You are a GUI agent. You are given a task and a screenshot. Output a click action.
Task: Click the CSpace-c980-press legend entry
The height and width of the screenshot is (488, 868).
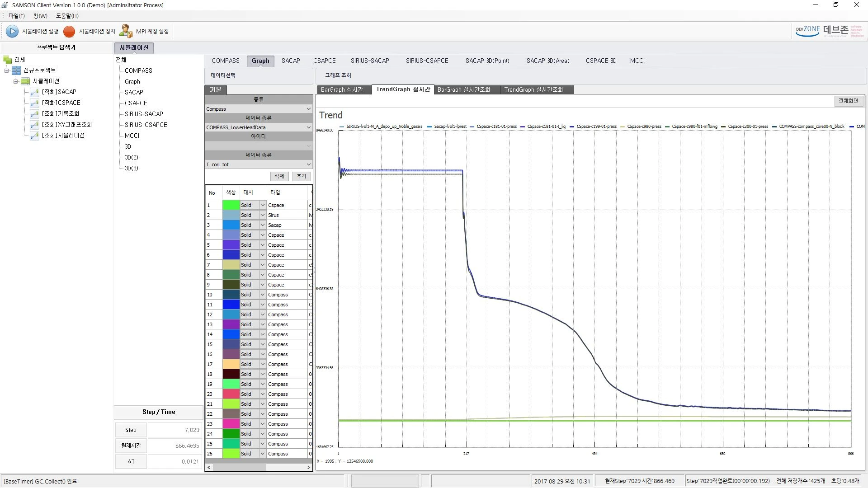(641, 127)
